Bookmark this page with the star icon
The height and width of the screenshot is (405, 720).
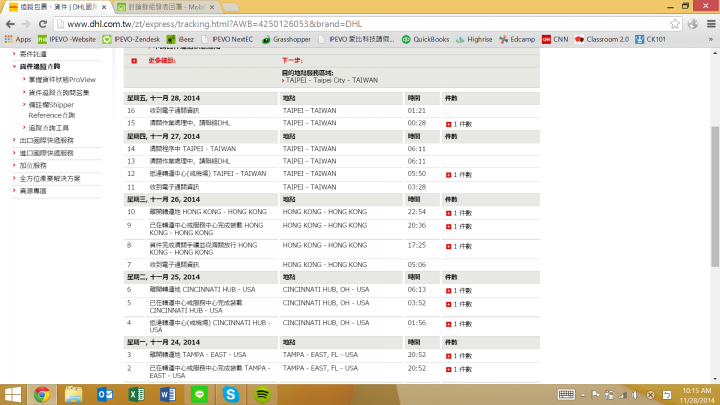coord(675,24)
